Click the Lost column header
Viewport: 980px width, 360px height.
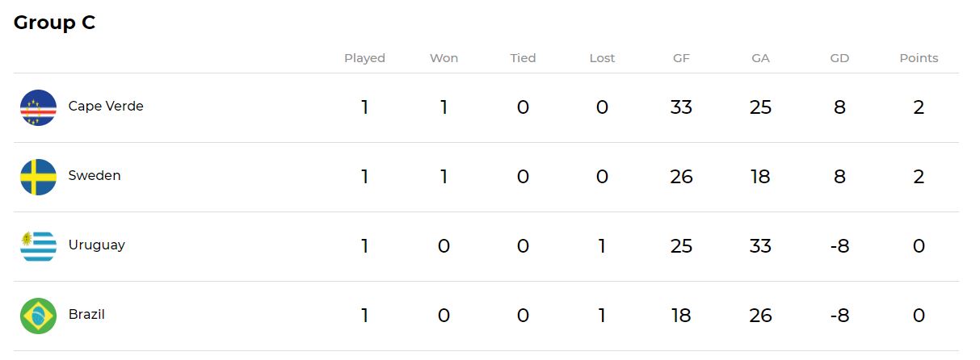602,58
